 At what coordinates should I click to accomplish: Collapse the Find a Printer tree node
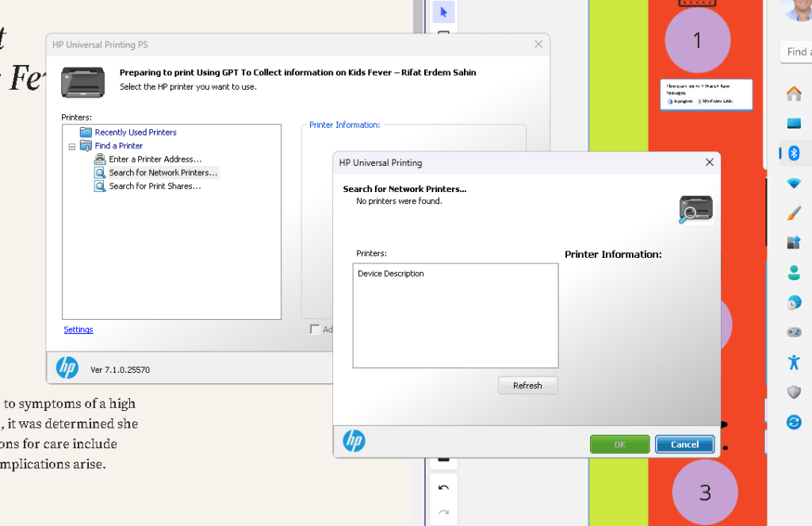click(x=72, y=147)
